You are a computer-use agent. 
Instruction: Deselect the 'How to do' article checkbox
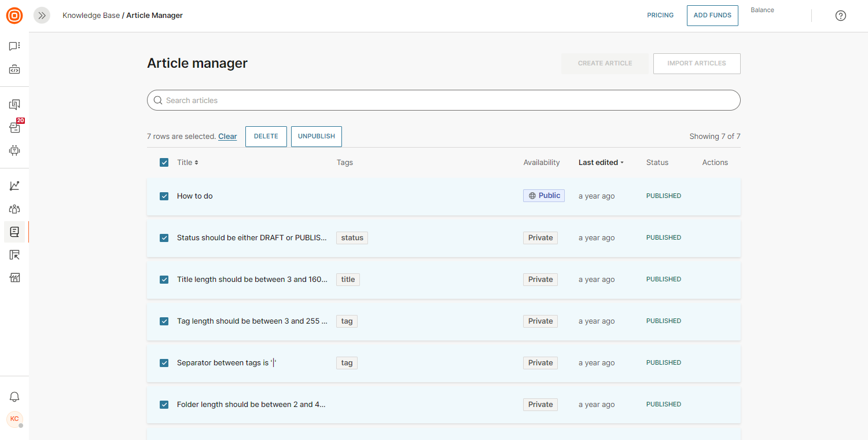click(164, 196)
